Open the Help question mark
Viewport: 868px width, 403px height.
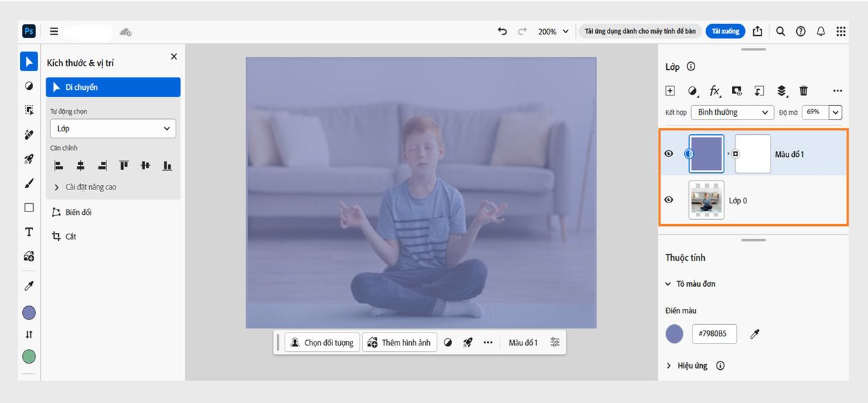(800, 31)
